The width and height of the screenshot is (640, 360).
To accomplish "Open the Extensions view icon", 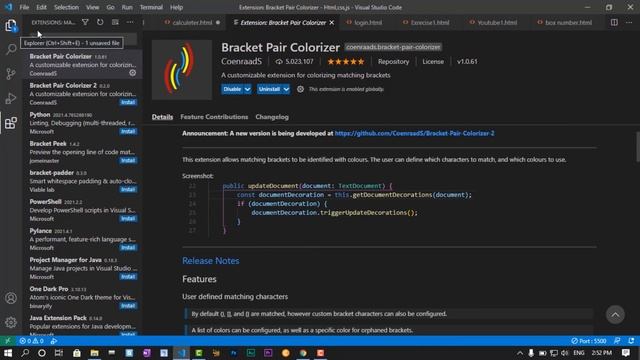I will pos(11,122).
